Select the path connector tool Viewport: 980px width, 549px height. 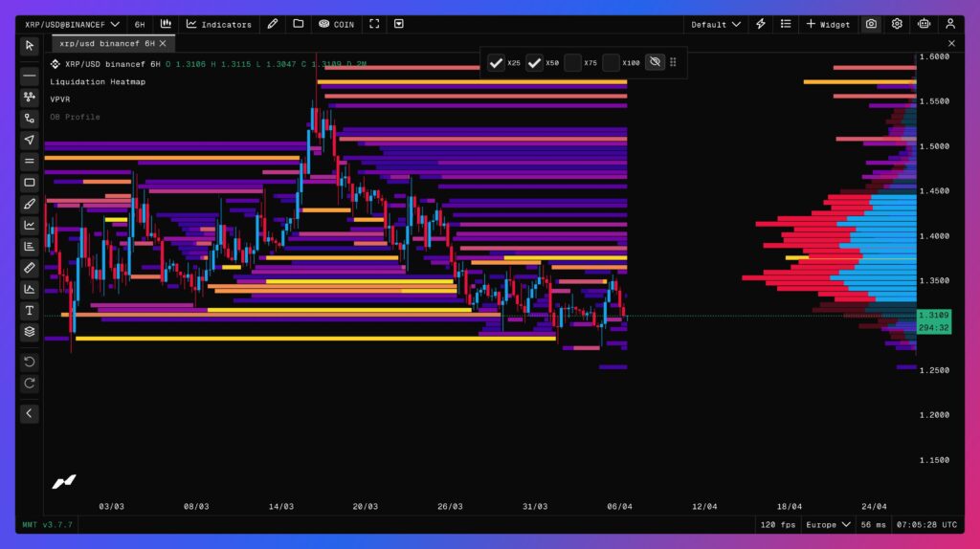click(30, 118)
